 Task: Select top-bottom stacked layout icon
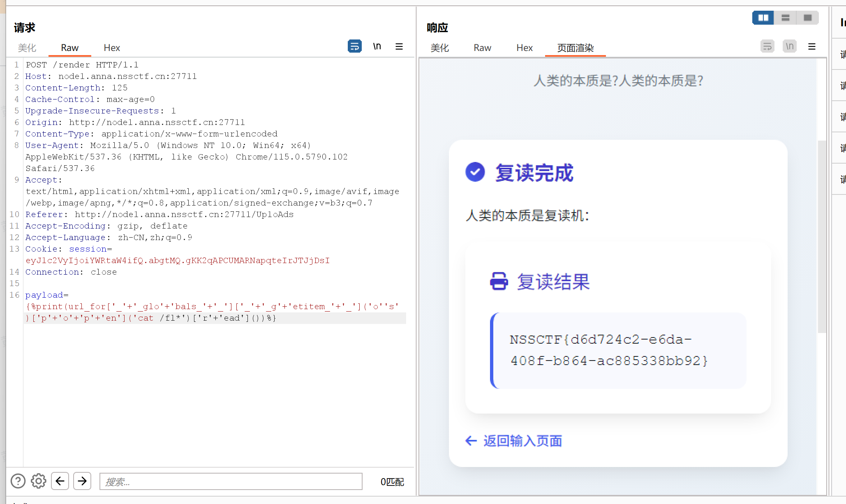tap(785, 18)
